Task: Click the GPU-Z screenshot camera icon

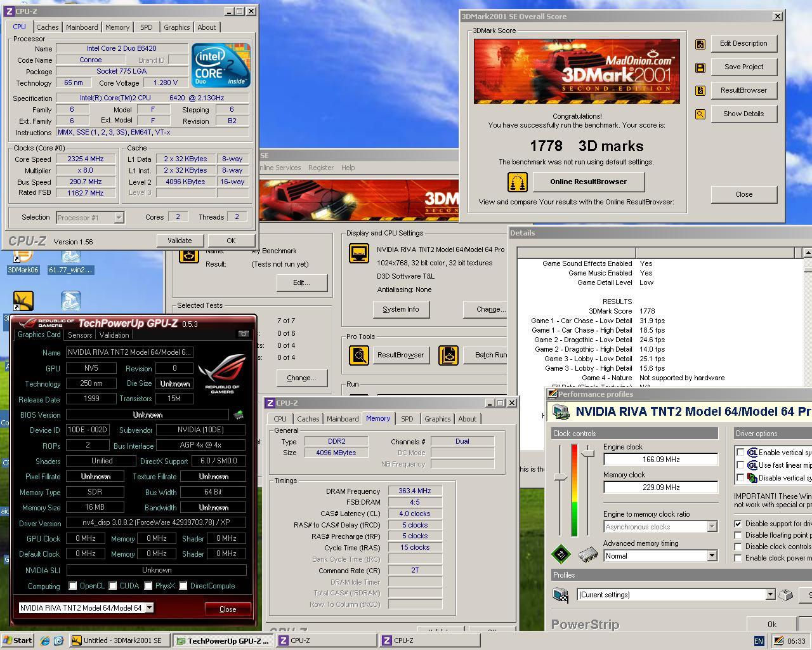Action: (243, 334)
